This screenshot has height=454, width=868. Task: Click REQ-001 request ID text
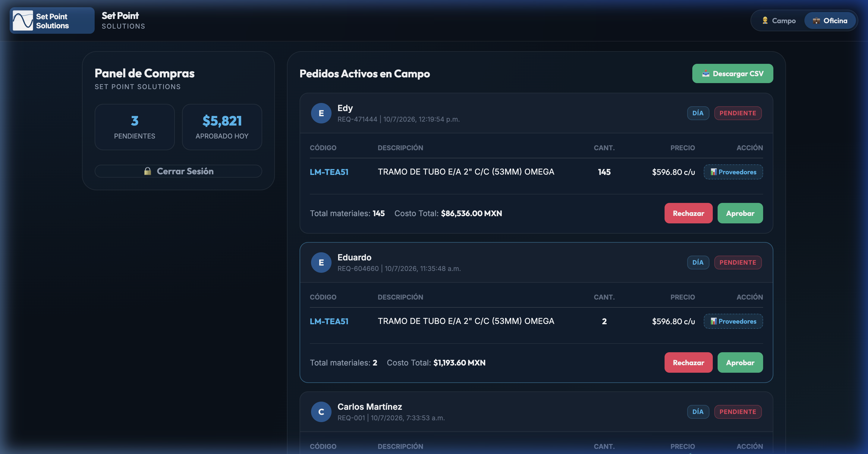pos(351,418)
